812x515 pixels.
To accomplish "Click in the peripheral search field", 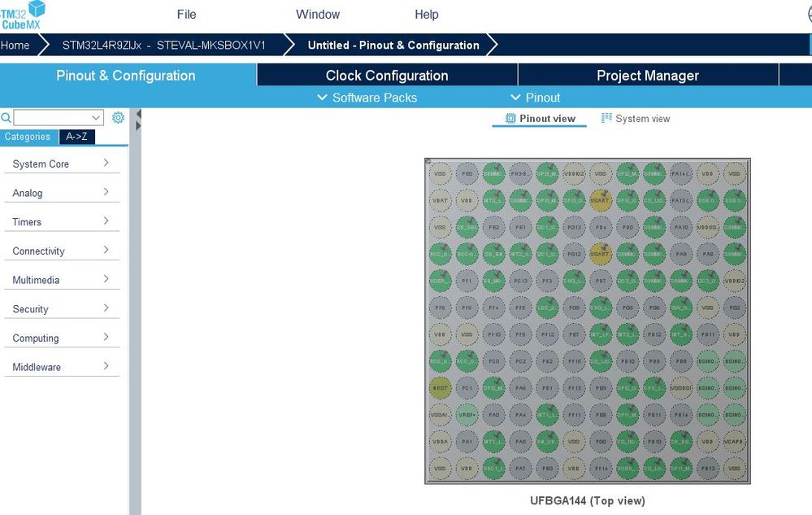I will (x=52, y=118).
